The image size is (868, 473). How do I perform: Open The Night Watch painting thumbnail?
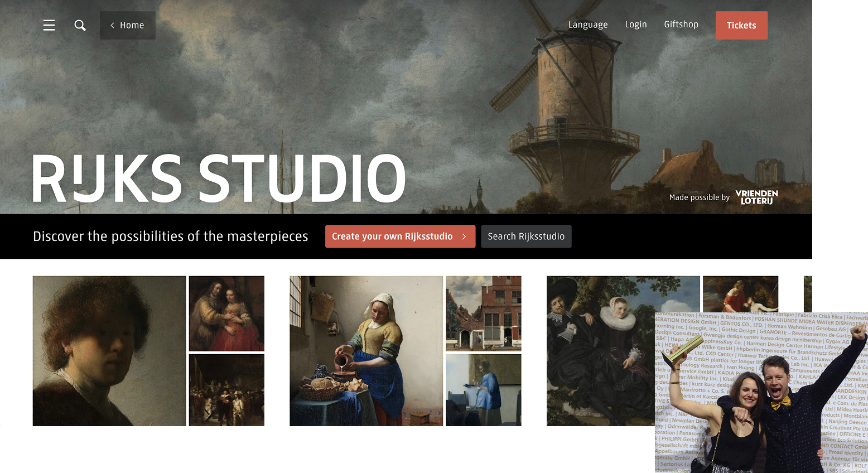point(226,390)
